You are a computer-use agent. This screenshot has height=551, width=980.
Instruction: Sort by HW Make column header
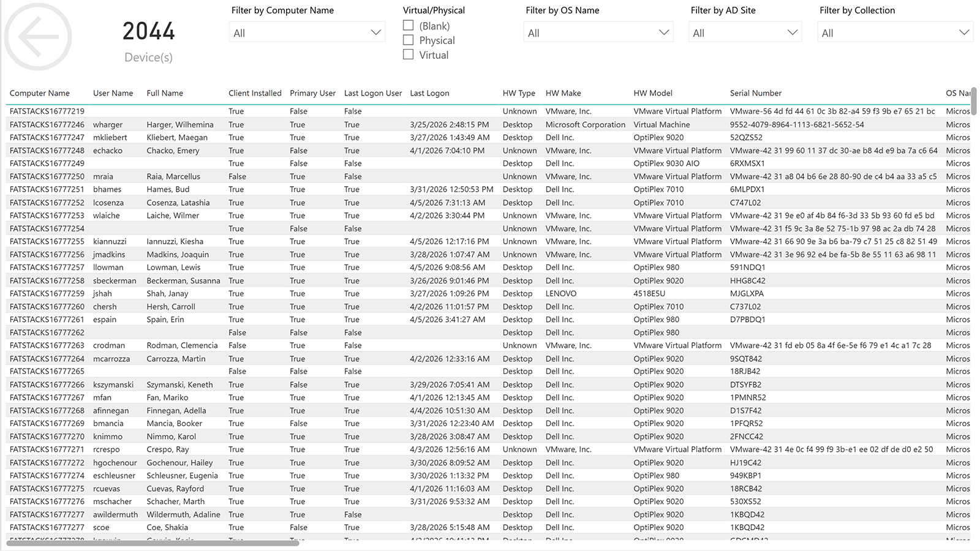(563, 93)
